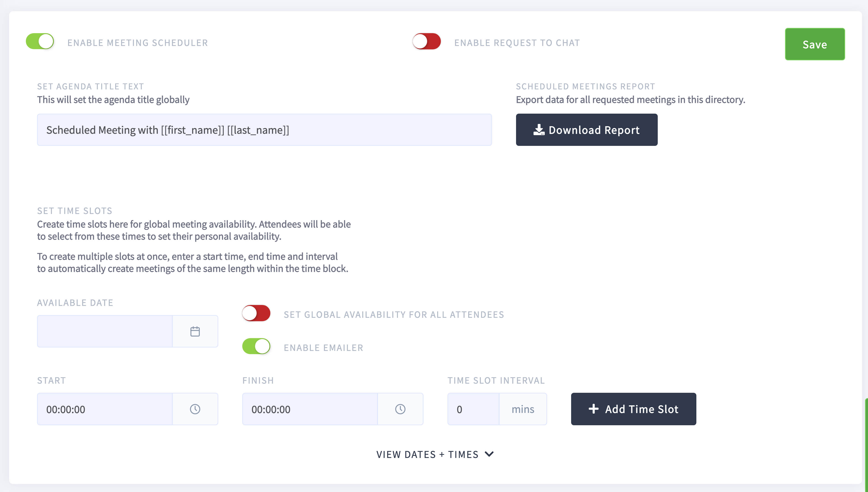868x492 pixels.
Task: Open the Available Date calendar picker icon
Action: click(195, 332)
